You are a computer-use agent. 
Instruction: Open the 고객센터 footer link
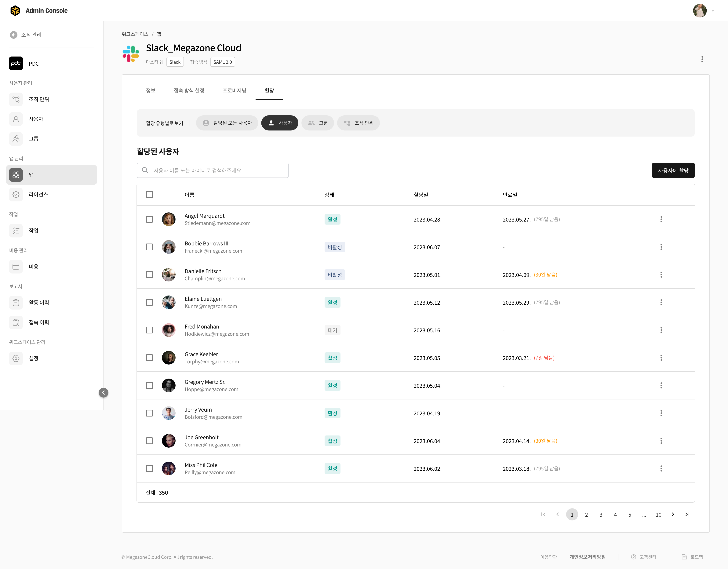pos(644,557)
